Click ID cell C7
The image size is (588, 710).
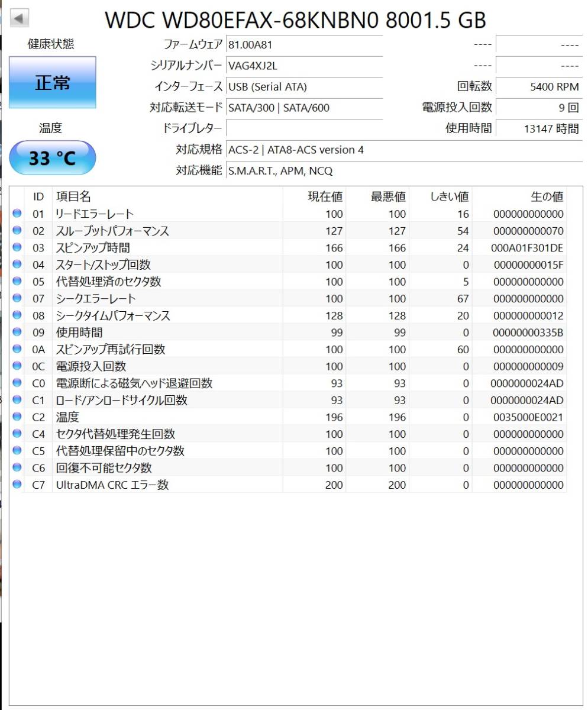point(38,485)
